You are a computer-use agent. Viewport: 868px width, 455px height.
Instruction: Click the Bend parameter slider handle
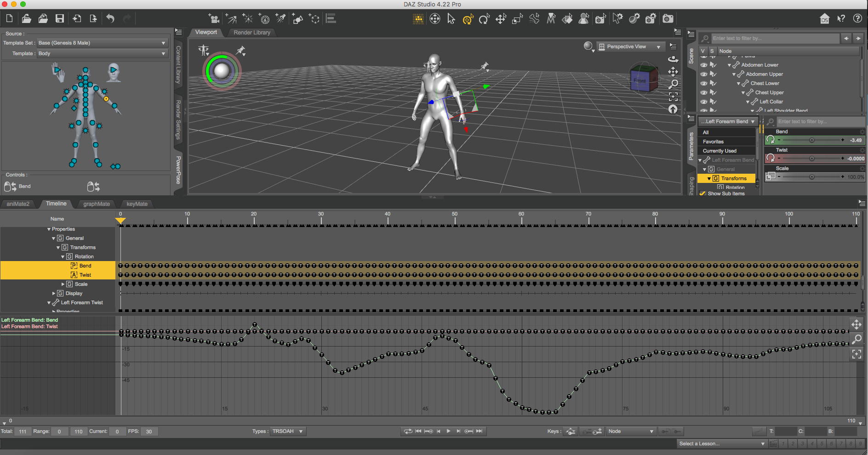coord(812,140)
